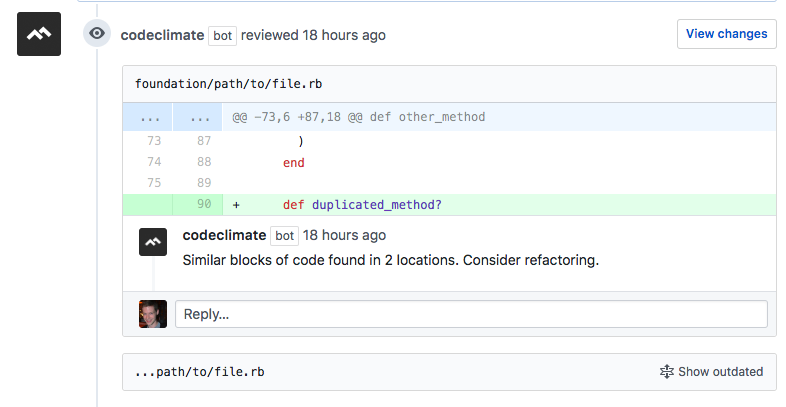The height and width of the screenshot is (407, 786).
Task: Open the codeclimate profile from review header
Action: tap(162, 35)
